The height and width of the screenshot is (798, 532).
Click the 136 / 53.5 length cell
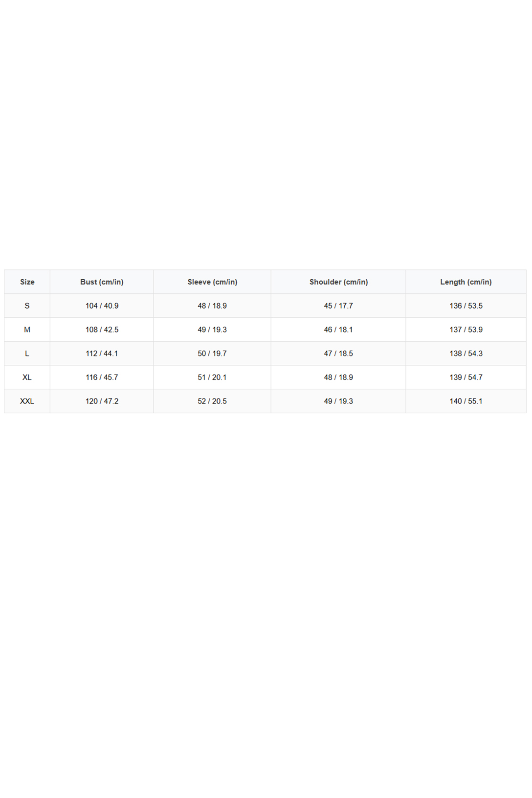(466, 306)
